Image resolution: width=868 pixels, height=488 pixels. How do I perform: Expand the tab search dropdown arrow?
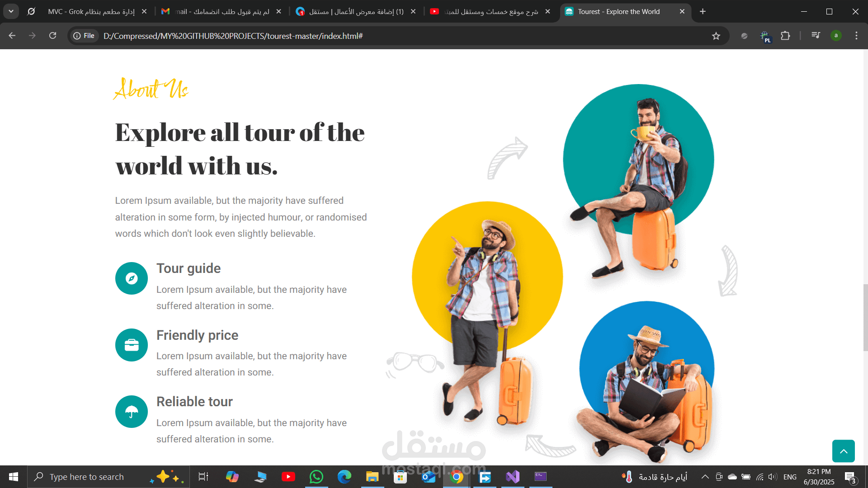coord(11,11)
